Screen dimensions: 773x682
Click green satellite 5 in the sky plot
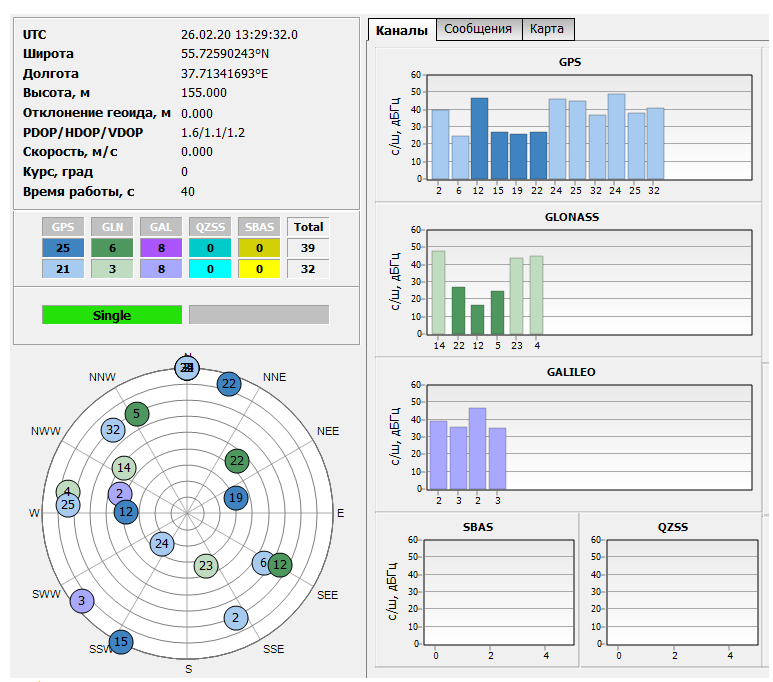(138, 413)
